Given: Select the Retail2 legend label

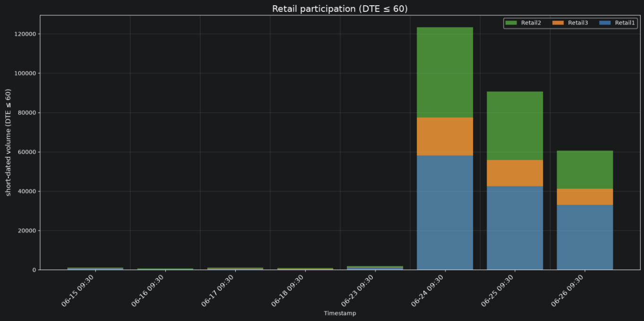Looking at the screenshot, I should coord(531,23).
